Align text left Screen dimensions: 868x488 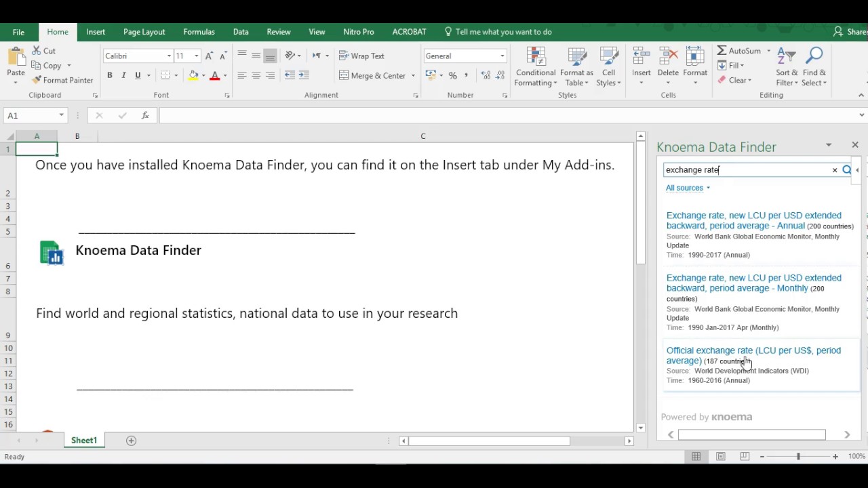click(242, 75)
